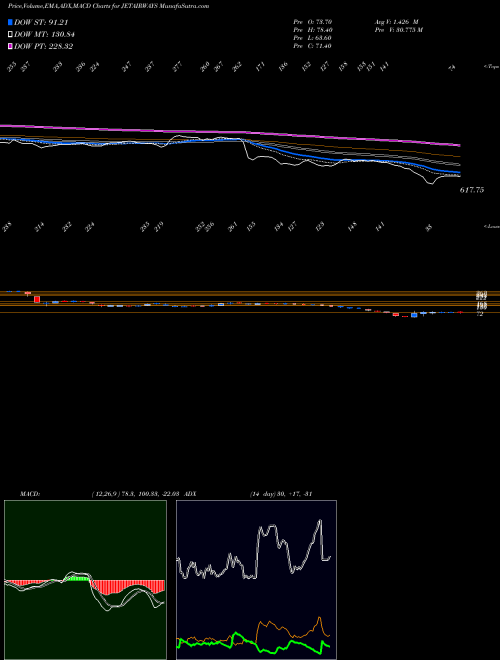Screen dimensions: 500x660
Task: Click the 'Pre H: 78.40' high value
Action: [x=312, y=30]
